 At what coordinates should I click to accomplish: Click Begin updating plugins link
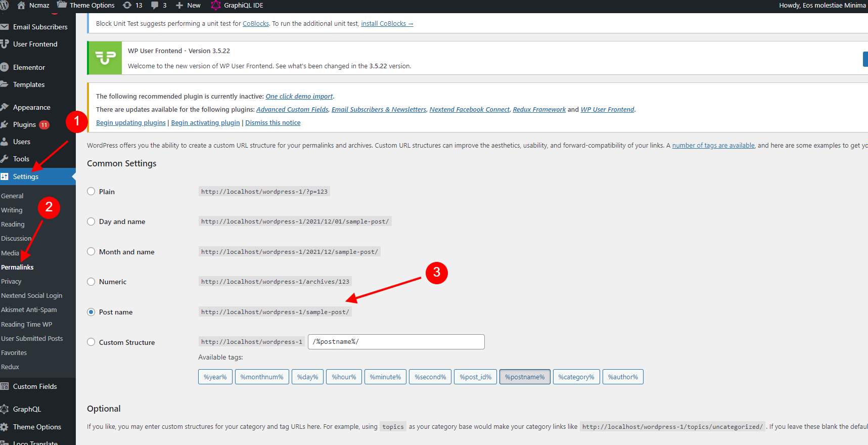(131, 122)
